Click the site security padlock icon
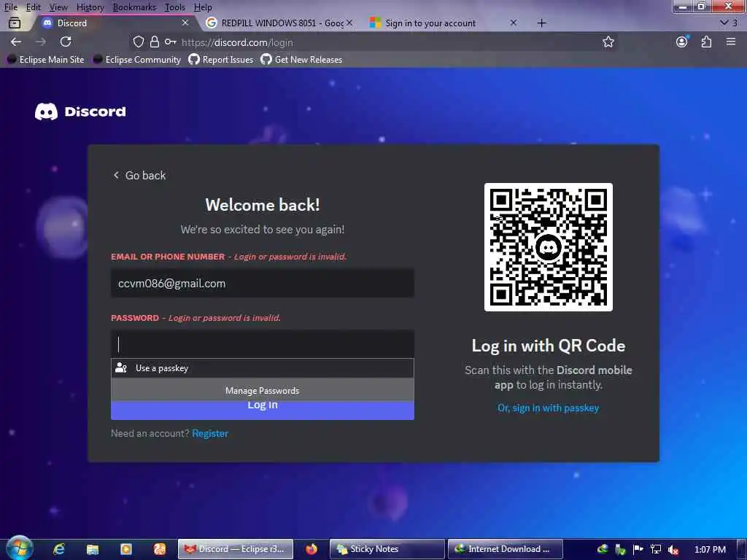747x560 pixels. [155, 42]
